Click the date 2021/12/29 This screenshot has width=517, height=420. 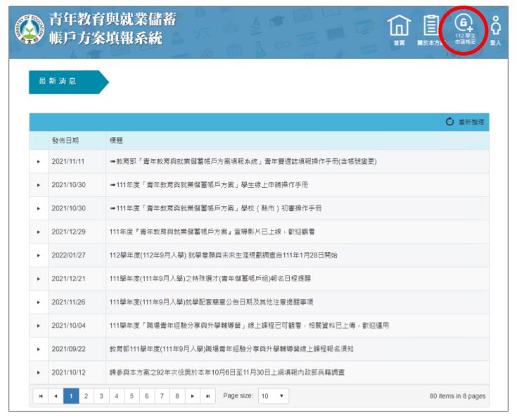(69, 231)
